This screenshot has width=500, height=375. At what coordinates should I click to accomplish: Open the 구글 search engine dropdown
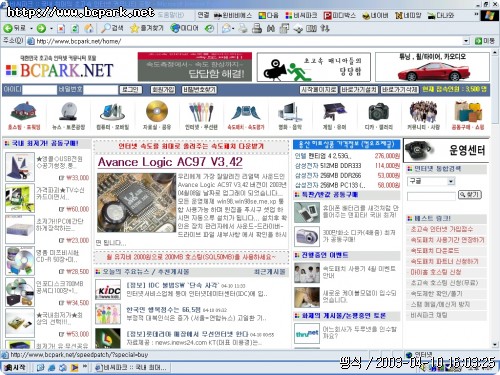pos(451,181)
